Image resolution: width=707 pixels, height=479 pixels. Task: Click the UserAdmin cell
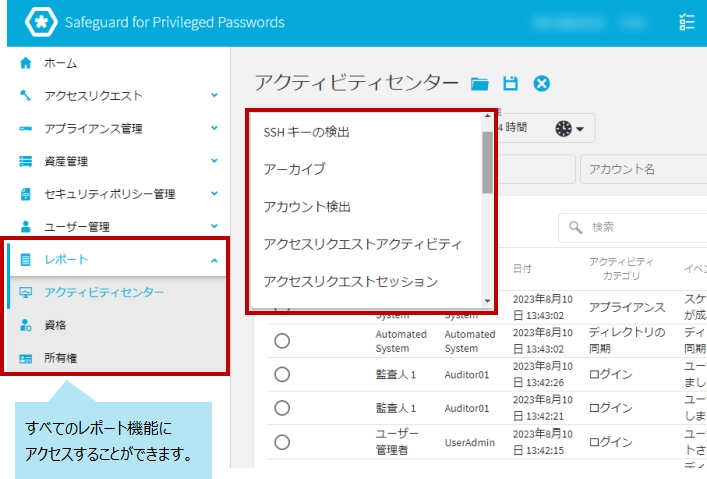coord(469,442)
